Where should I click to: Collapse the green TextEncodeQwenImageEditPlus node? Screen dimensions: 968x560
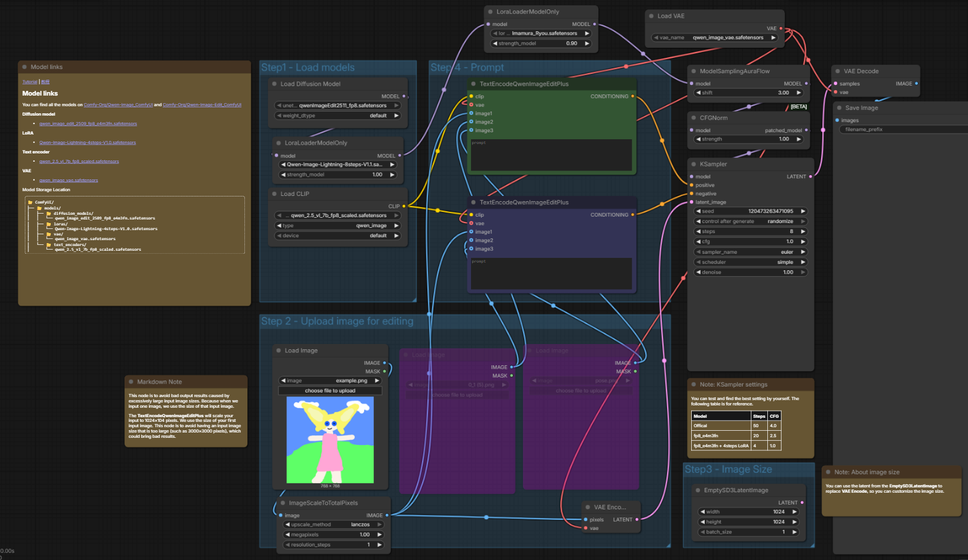click(x=473, y=84)
